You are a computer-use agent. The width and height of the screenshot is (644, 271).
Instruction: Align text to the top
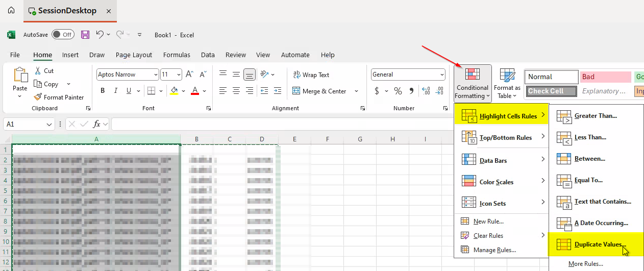click(223, 74)
